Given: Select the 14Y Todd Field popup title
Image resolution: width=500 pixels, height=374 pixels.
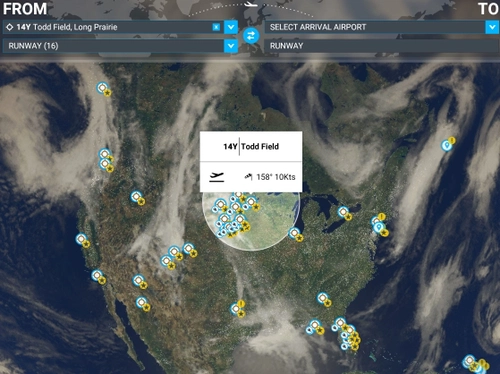Looking at the screenshot, I should [251, 146].
